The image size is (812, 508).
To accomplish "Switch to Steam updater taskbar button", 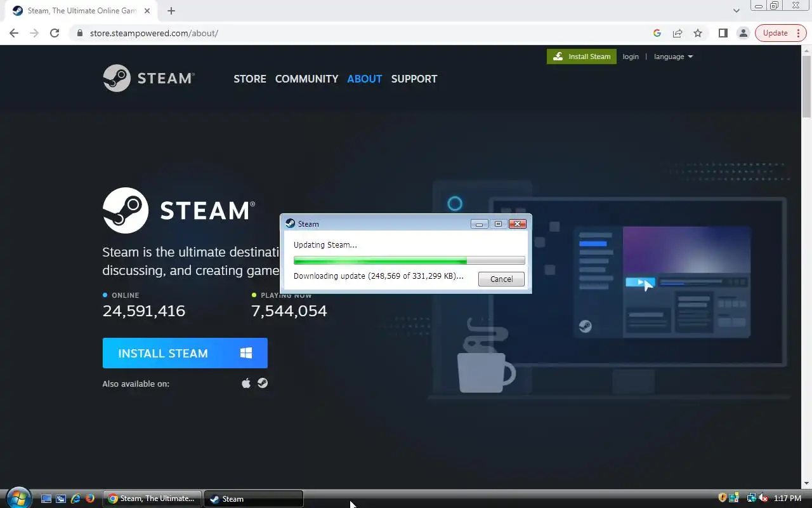I will point(254,498).
